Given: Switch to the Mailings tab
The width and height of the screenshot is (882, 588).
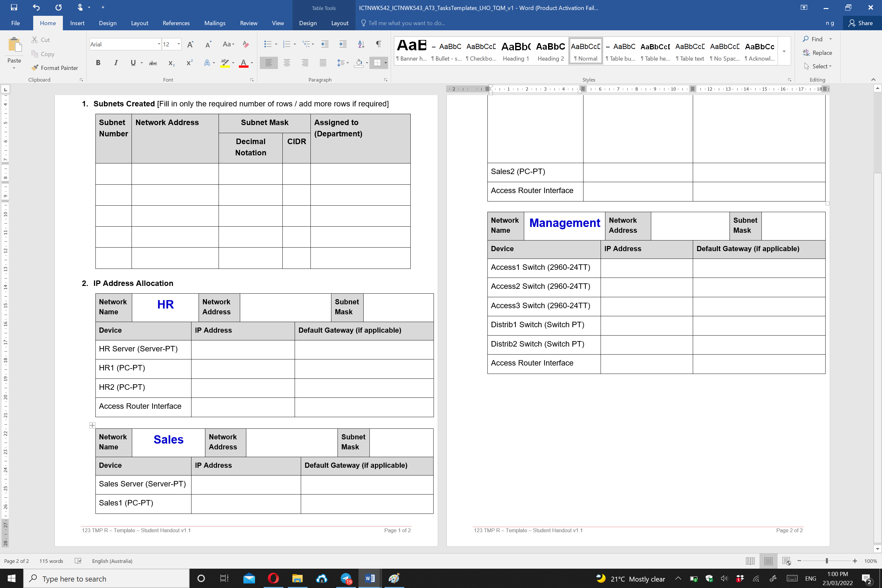Looking at the screenshot, I should click(x=215, y=23).
